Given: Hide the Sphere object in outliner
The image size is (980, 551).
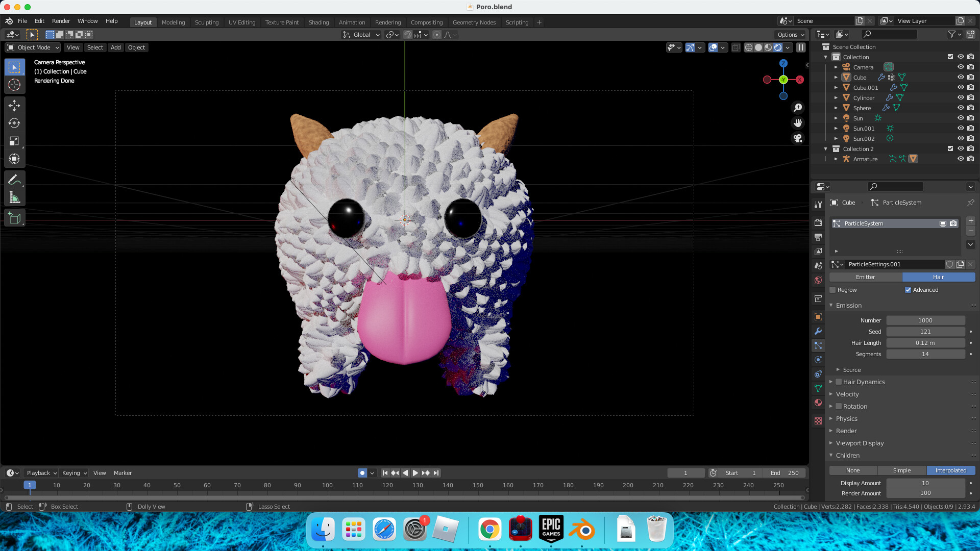Looking at the screenshot, I should coord(960,108).
